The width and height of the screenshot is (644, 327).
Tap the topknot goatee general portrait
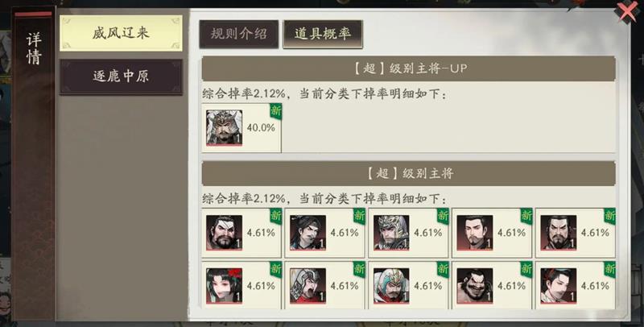(475, 233)
